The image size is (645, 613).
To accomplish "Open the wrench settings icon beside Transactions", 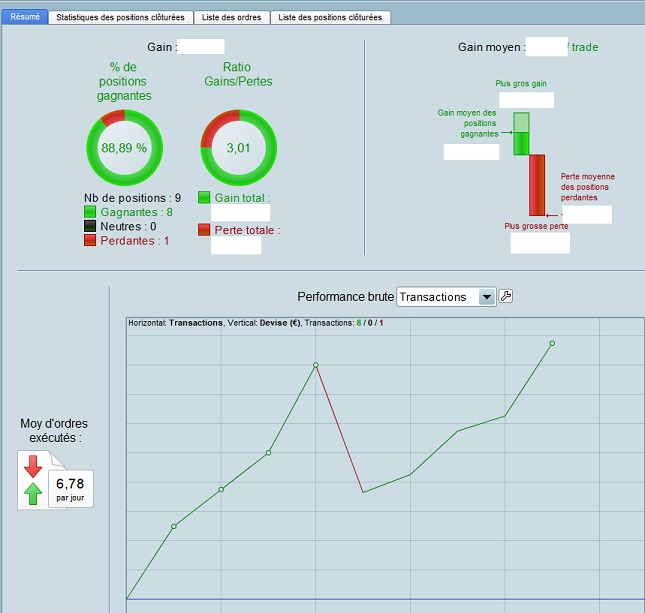I will click(x=506, y=296).
